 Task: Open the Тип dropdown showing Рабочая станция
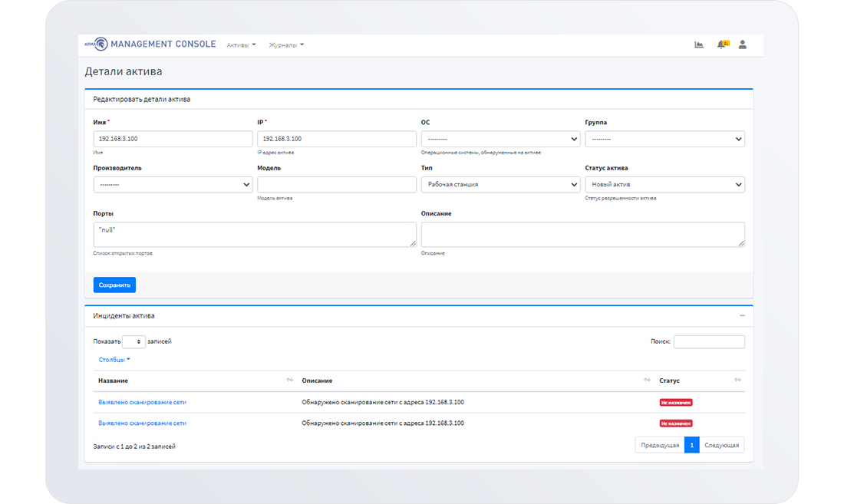click(x=500, y=185)
